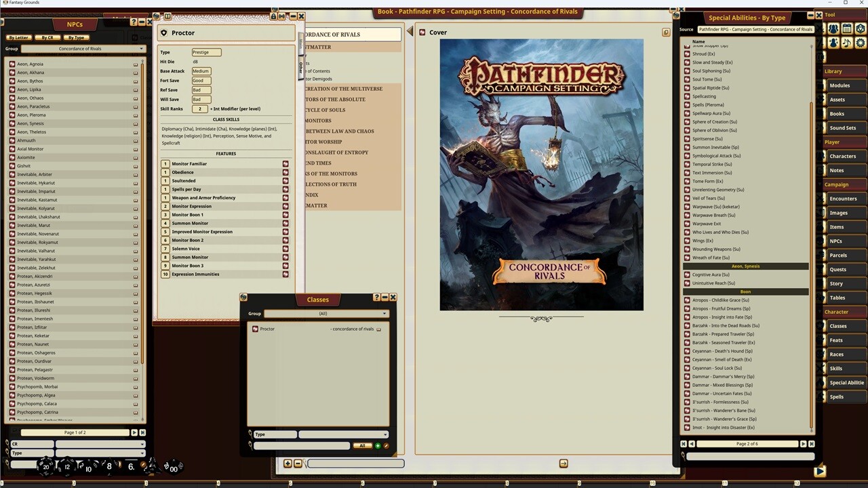Toggle the link icon next to Aeon, Agnoia

click(135, 64)
